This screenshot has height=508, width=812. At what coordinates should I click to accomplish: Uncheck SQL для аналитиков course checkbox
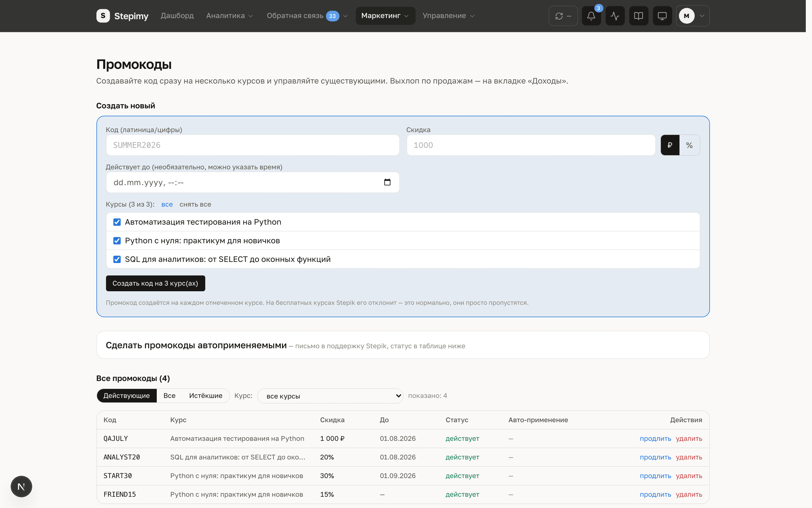click(x=117, y=259)
